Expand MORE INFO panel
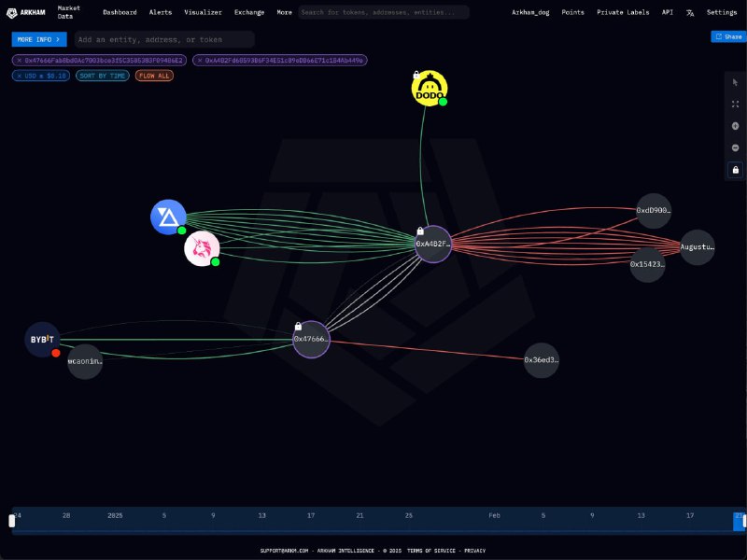 click(39, 39)
